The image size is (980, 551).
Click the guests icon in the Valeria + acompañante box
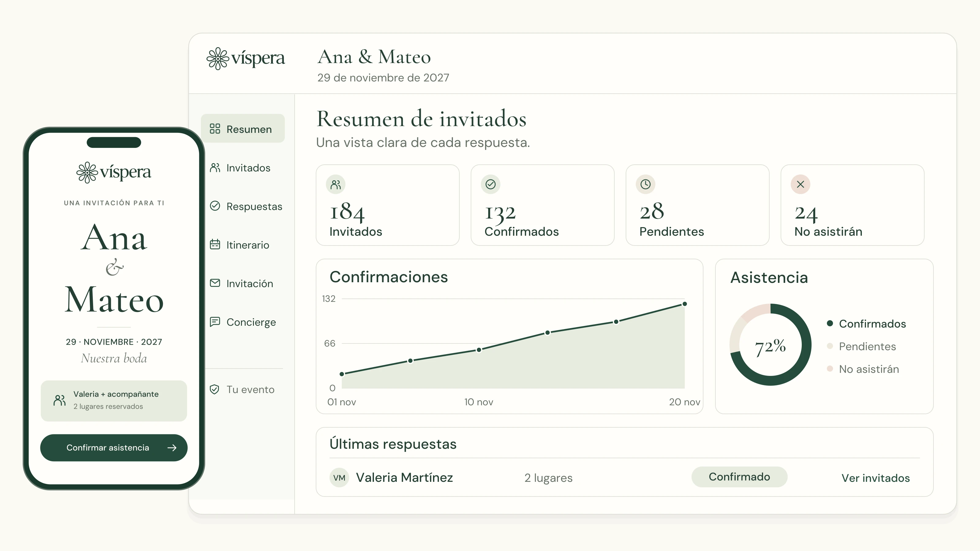[x=60, y=400]
